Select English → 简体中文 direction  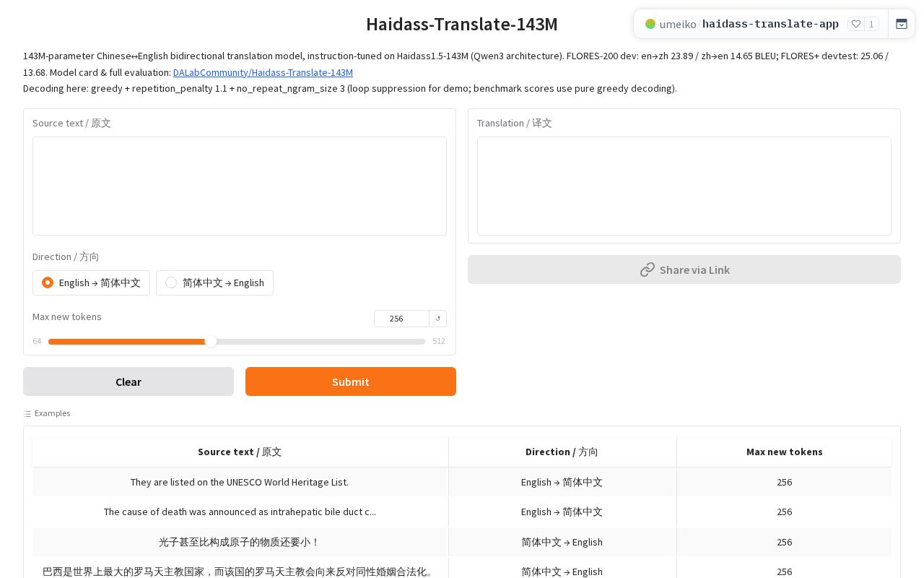coord(91,282)
